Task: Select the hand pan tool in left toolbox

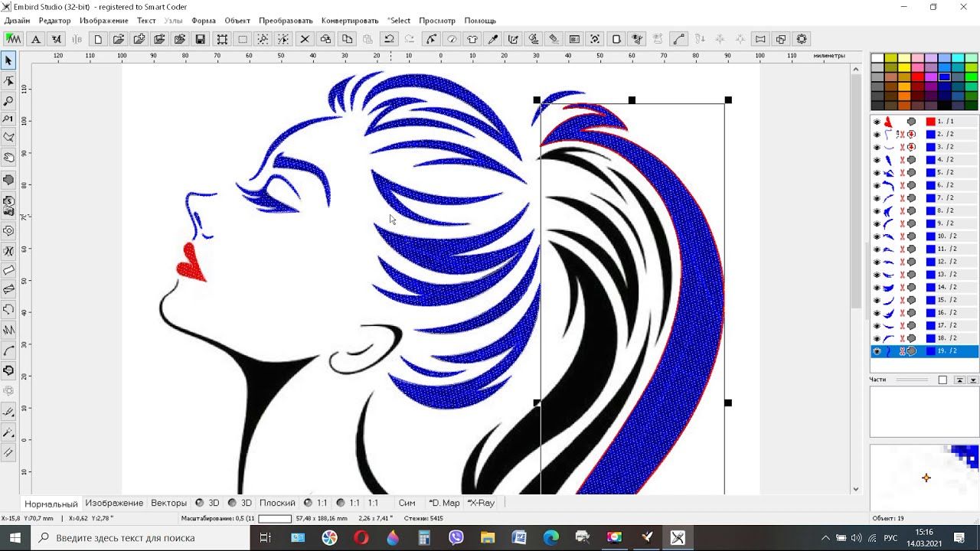Action: (x=9, y=158)
